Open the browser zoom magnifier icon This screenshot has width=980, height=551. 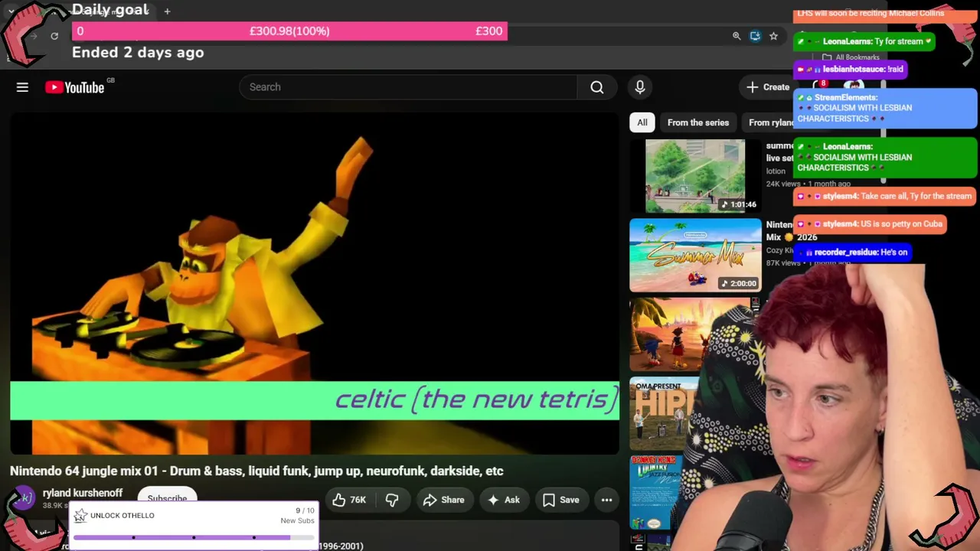coord(737,36)
